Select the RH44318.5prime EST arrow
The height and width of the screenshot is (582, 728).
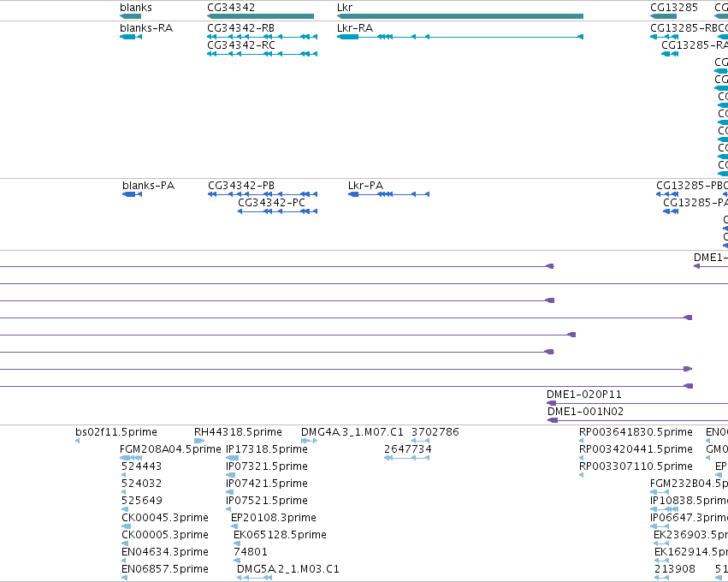(199, 441)
